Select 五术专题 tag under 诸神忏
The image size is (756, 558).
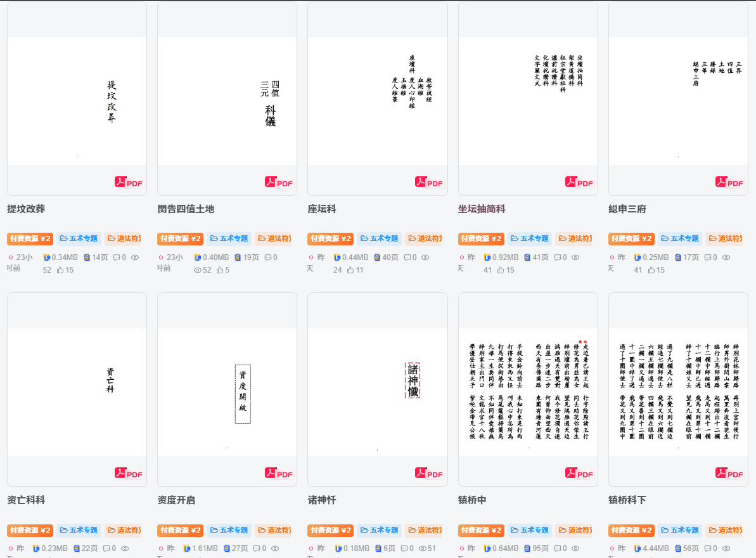(380, 530)
